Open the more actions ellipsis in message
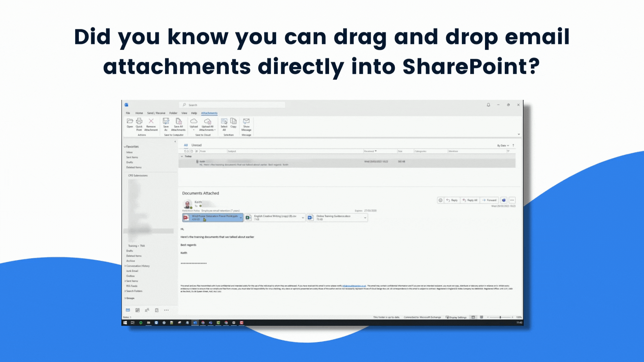This screenshot has height=362, width=644. pyautogui.click(x=512, y=200)
